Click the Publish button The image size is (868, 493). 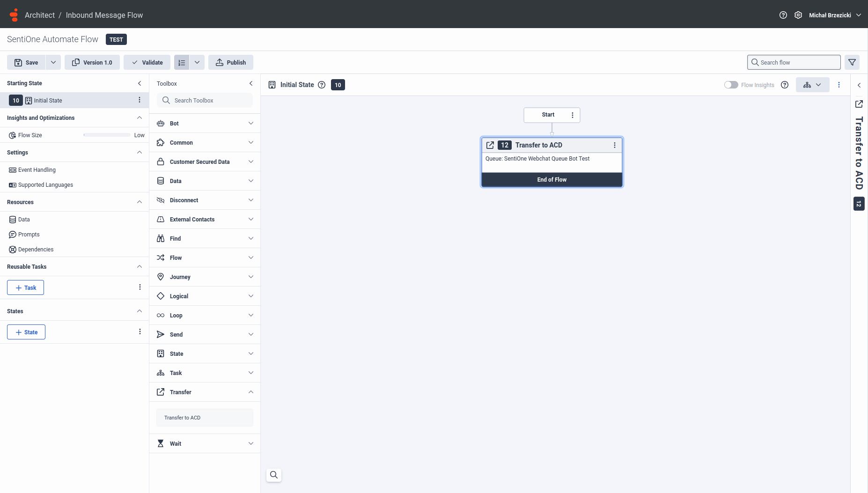pyautogui.click(x=231, y=62)
